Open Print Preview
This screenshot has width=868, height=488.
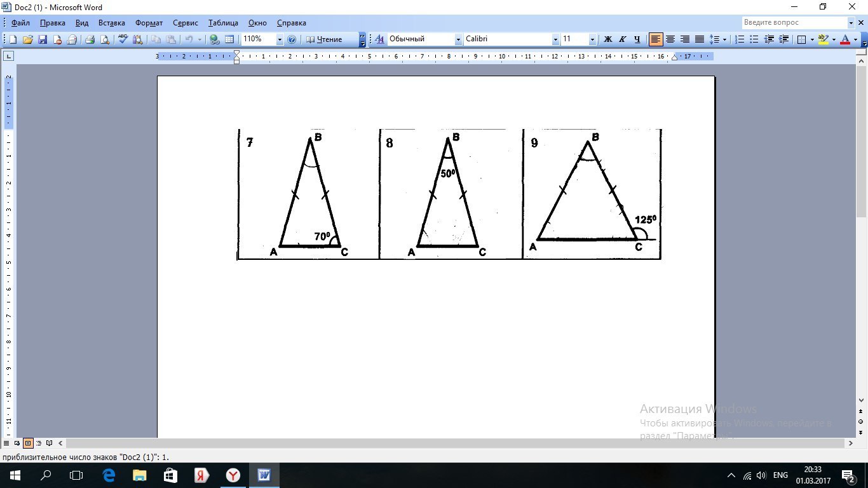[x=106, y=39]
